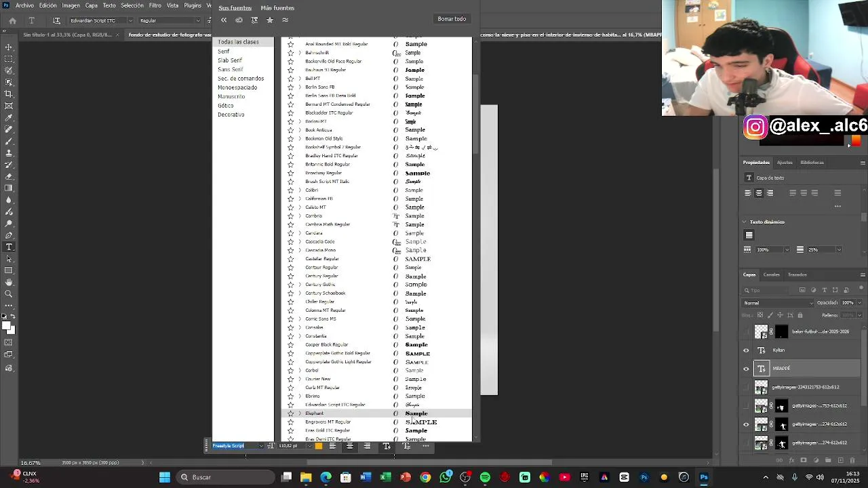The width and height of the screenshot is (868, 488).
Task: Click the starred fonts filter icon
Action: point(269,20)
